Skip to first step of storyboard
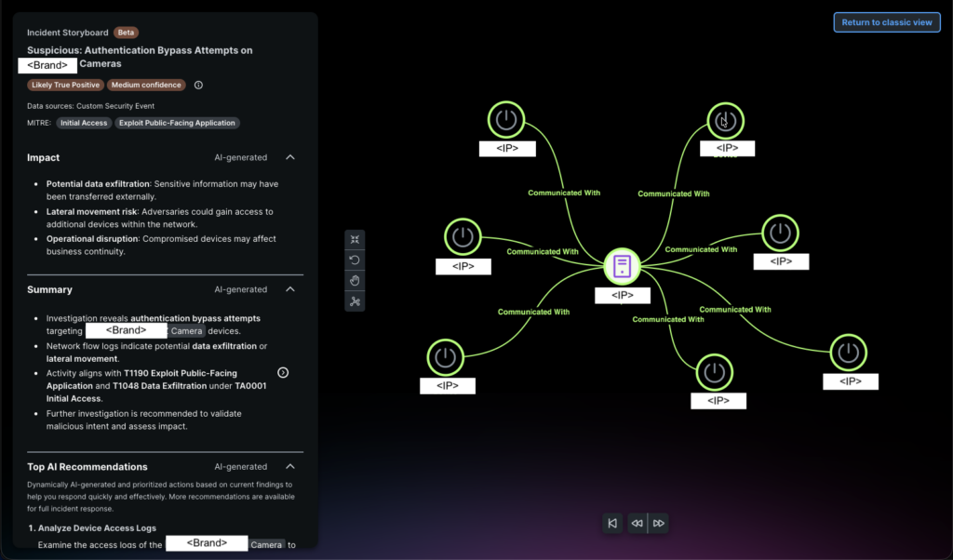The image size is (953, 560). coord(612,524)
